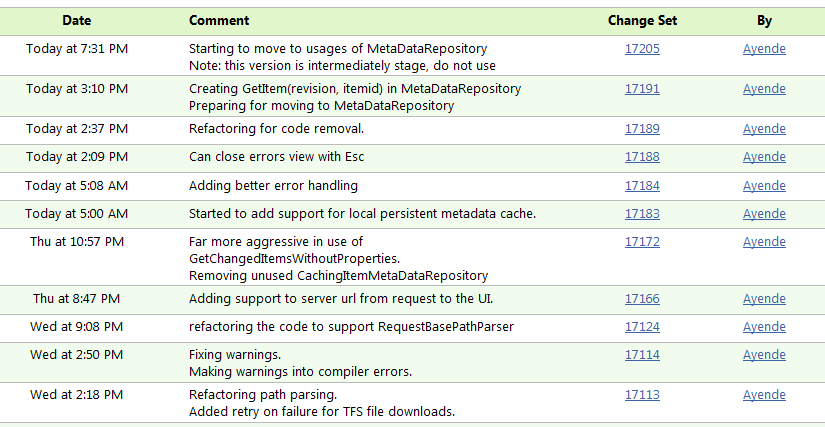This screenshot has height=427, width=825.
Task: Click the By column header
Action: click(x=764, y=21)
